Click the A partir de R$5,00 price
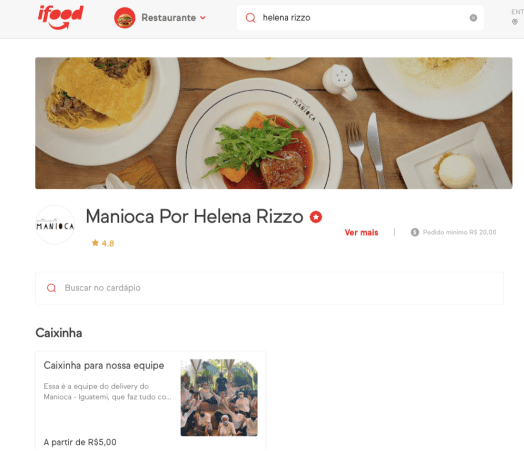Image resolution: width=524 pixels, height=451 pixels. click(80, 442)
